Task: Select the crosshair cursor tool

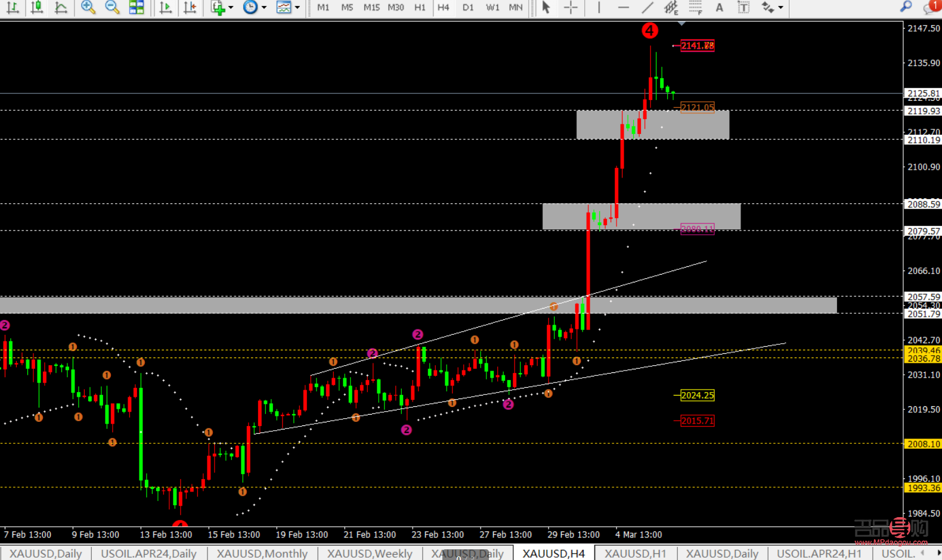Action: click(x=571, y=8)
